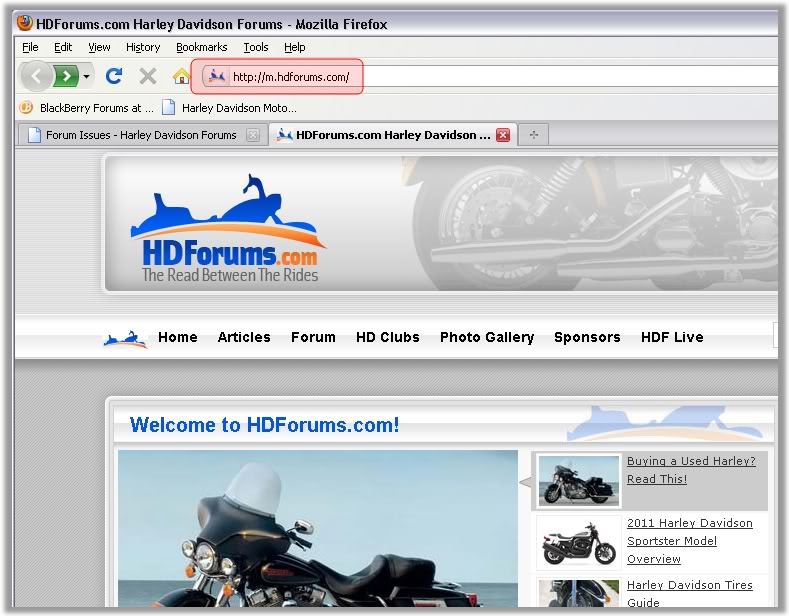Click the Forum Issues tab page icon

[x=34, y=135]
